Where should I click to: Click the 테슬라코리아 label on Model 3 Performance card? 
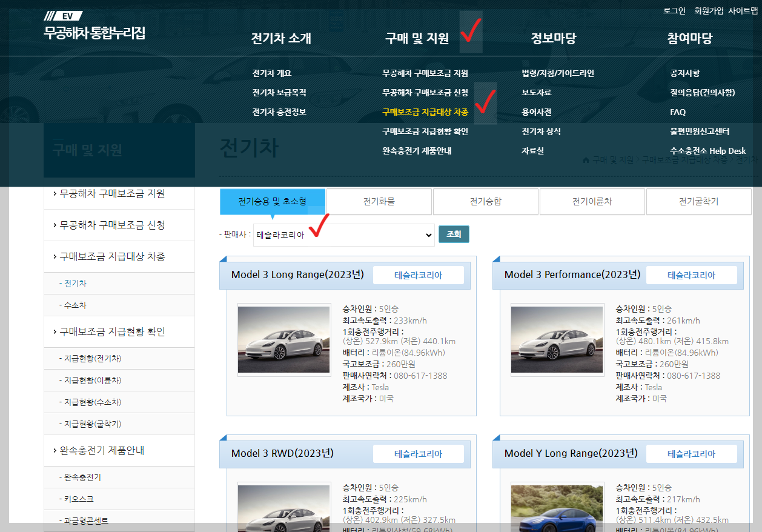[x=692, y=274]
